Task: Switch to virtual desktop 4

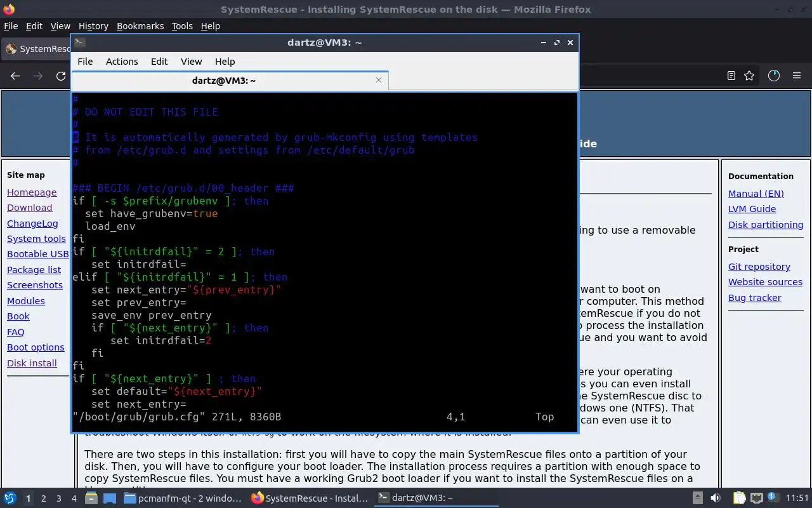Action: 74,498
